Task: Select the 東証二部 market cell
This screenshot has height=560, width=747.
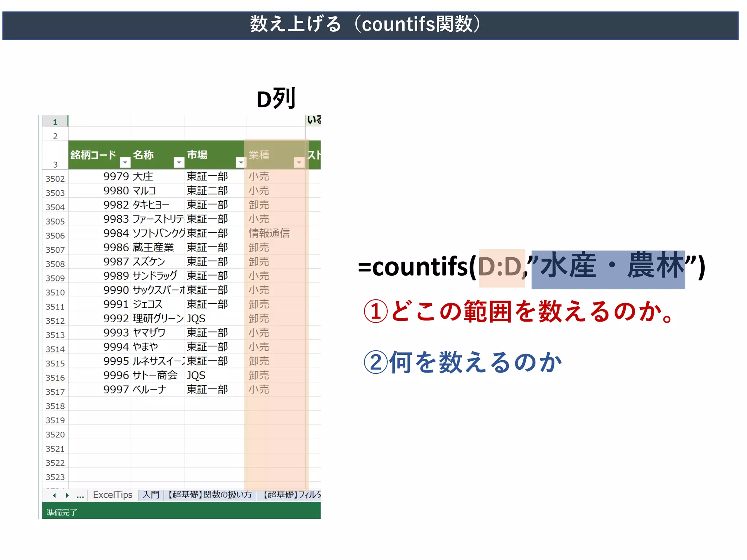Action: (x=216, y=191)
